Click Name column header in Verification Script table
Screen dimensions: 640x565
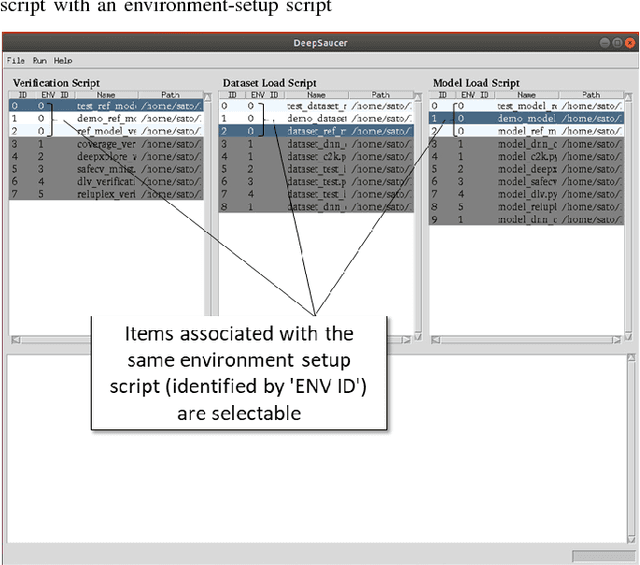(106, 94)
